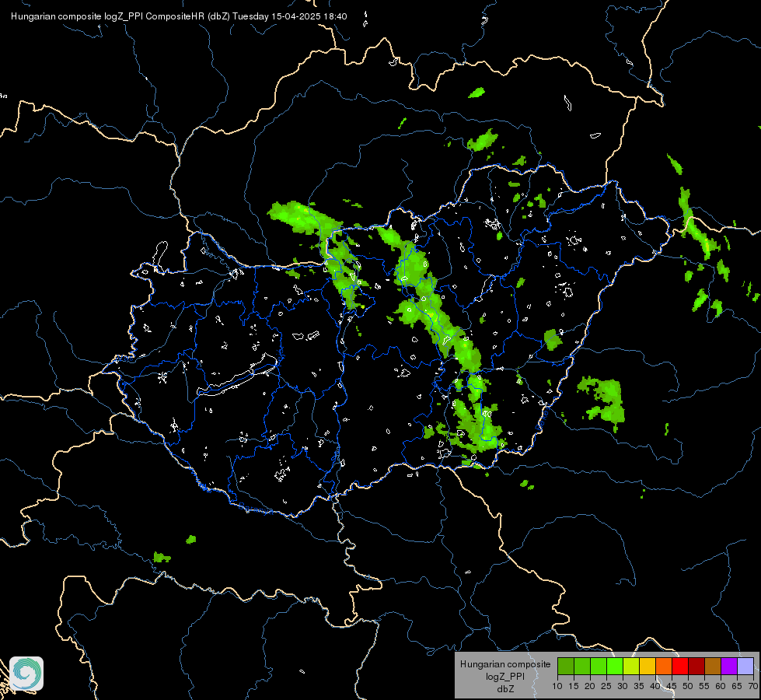Click the legend scale value 55
The width and height of the screenshot is (761, 700).
704,686
